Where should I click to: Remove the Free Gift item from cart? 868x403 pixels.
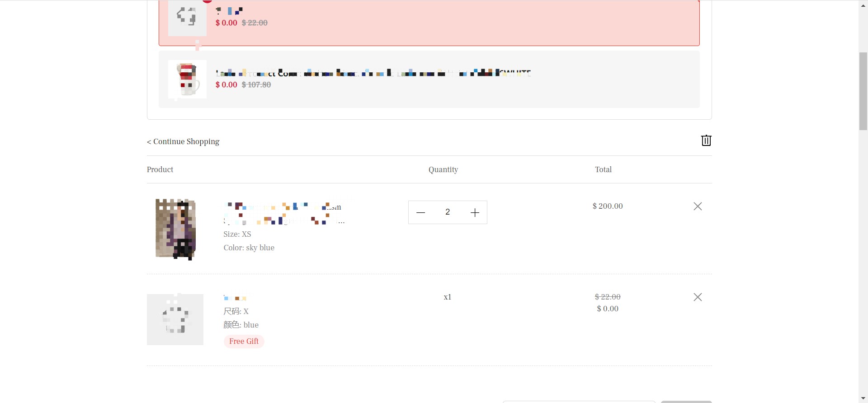pos(698,297)
